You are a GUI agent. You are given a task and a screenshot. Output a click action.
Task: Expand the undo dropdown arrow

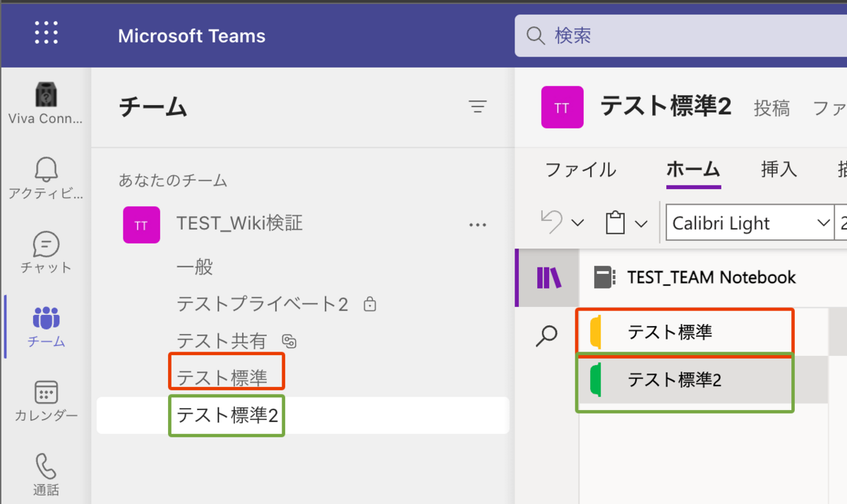click(x=577, y=224)
